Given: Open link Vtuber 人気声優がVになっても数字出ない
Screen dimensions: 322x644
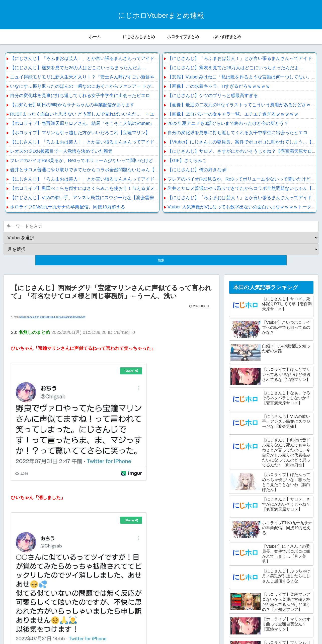Looking at the screenshot, I should pos(241,207).
